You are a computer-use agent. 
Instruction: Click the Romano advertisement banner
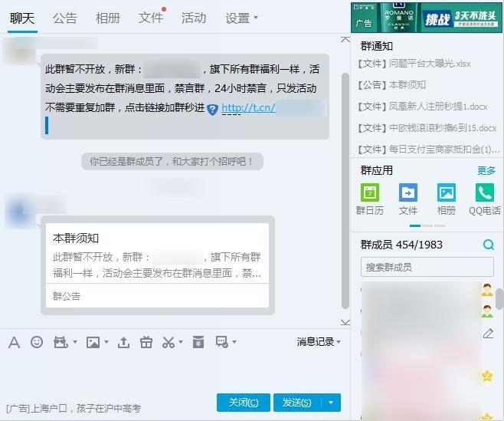(x=426, y=18)
